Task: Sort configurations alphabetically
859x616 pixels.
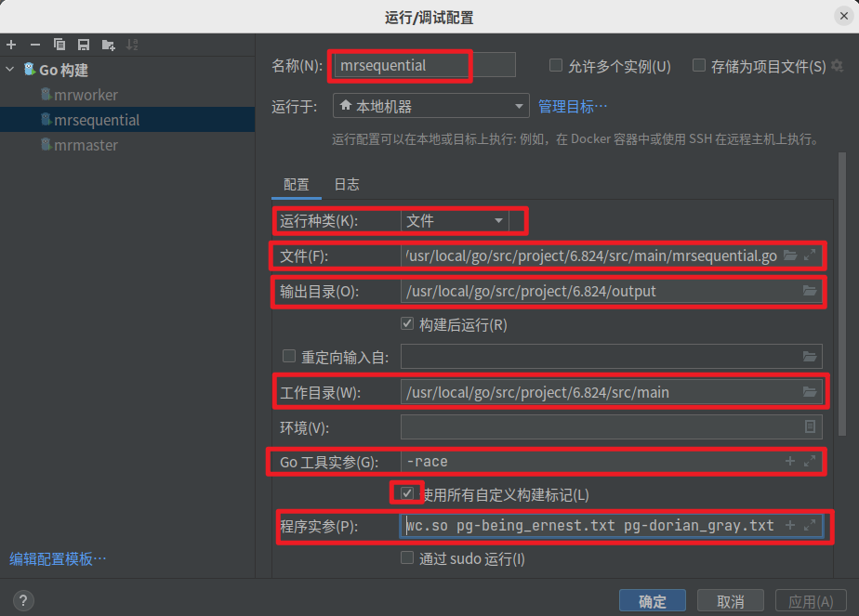Action: click(132, 44)
